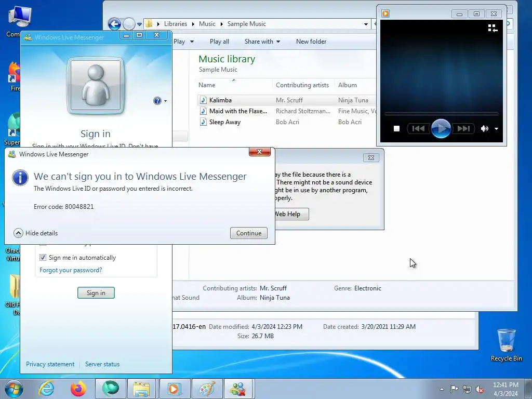The image size is (532, 399).
Task: Click Genre value Electronic in details pane
Action: (368, 288)
